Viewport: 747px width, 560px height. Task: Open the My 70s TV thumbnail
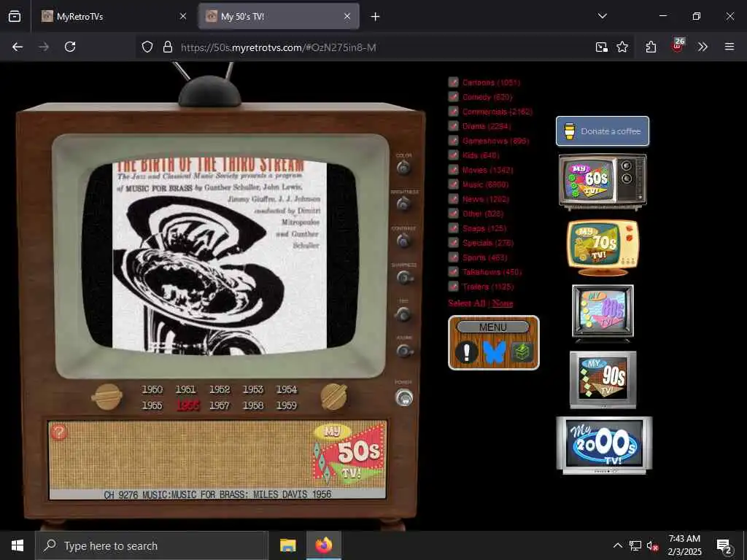click(603, 248)
